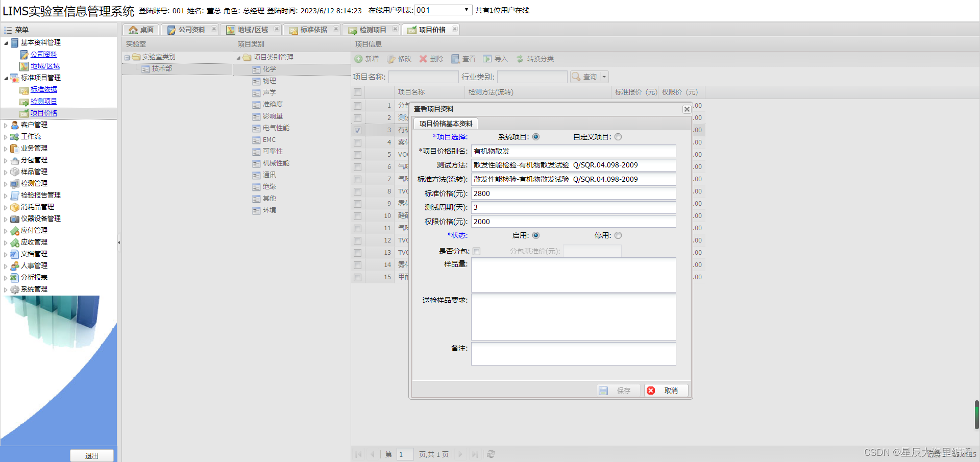Click the 系统管理 gear icon
980x462 pixels.
(15, 289)
